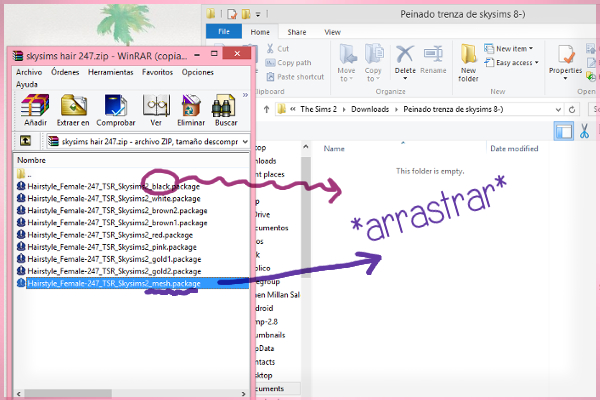Open the Ayuda menu
600x400 pixels.
tap(27, 84)
